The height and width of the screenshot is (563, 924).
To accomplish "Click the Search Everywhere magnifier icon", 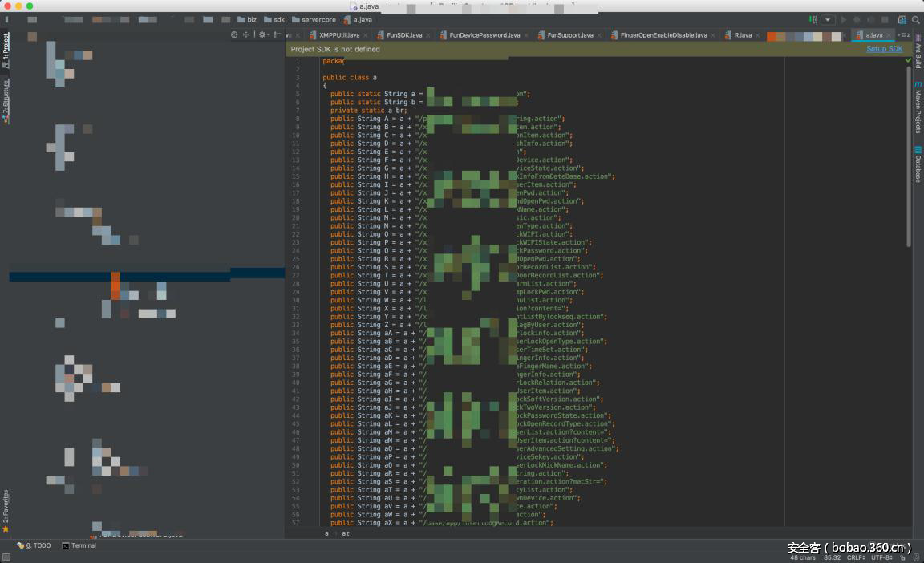I will (x=915, y=19).
